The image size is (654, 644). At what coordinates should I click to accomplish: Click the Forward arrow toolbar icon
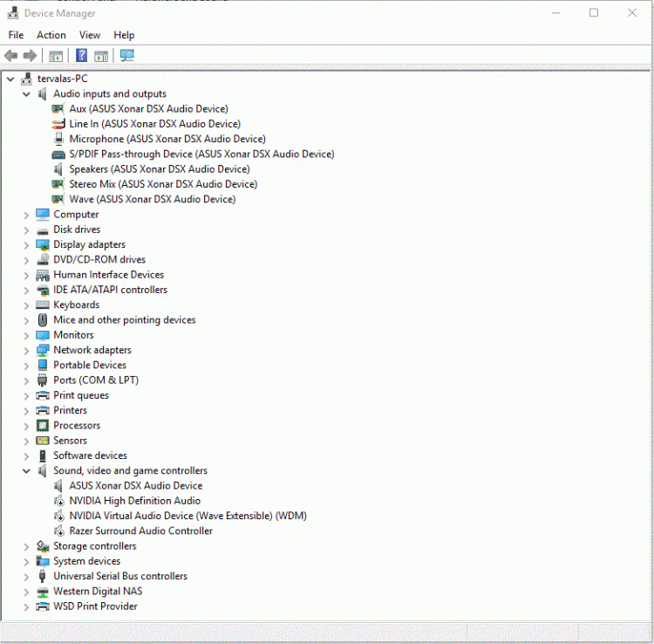coord(30,56)
